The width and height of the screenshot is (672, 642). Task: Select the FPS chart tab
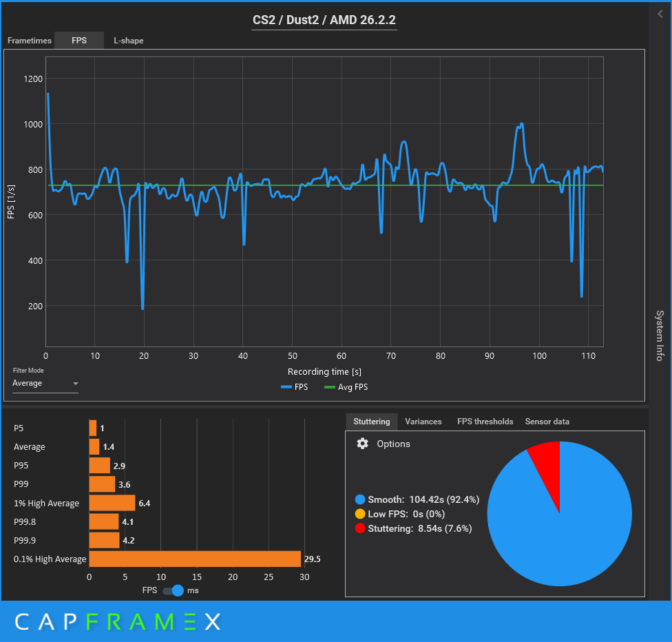(79, 41)
